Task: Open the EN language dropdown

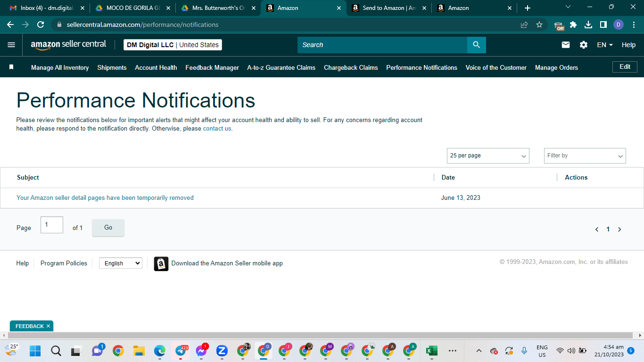Action: [605, 45]
